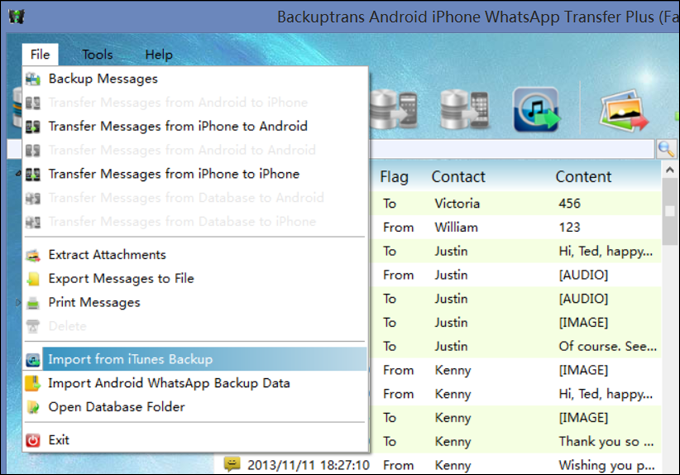Expand the tree node beside Print Messages

(x=18, y=302)
